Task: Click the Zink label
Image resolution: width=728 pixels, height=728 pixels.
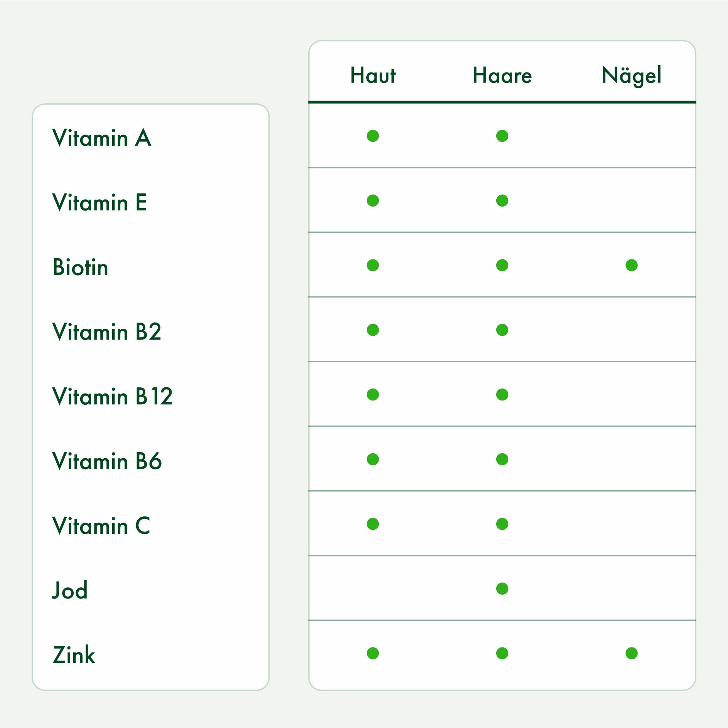Action: [x=74, y=655]
